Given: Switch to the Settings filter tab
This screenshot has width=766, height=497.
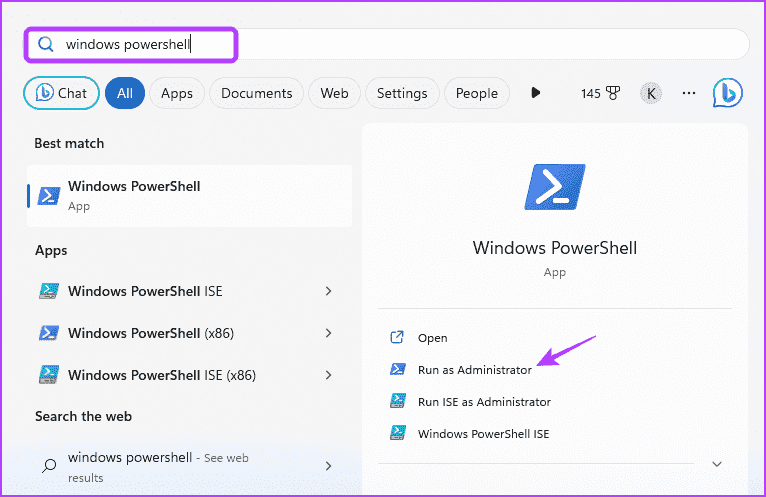Looking at the screenshot, I should coord(402,93).
